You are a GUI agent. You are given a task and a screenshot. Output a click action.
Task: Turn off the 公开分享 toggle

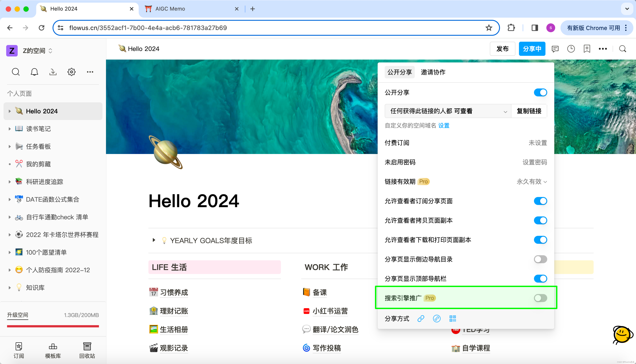[540, 93]
